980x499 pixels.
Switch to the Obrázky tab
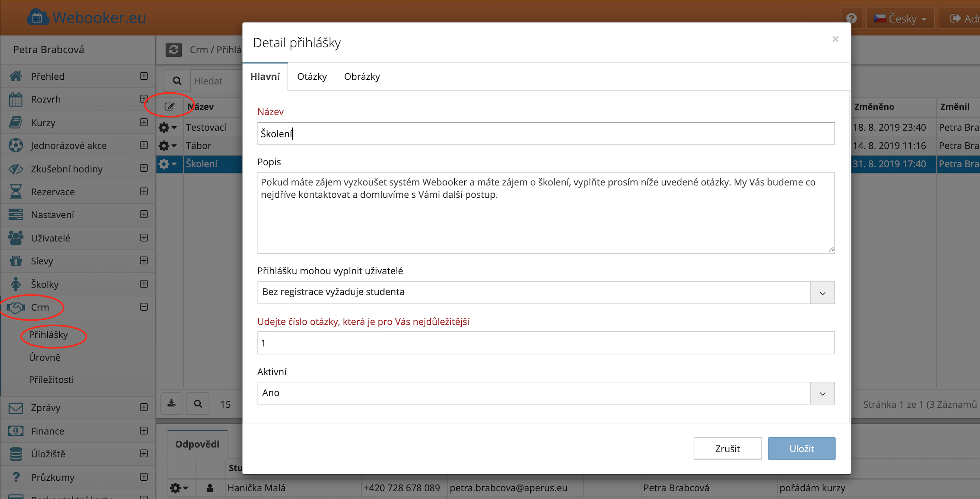[362, 76]
